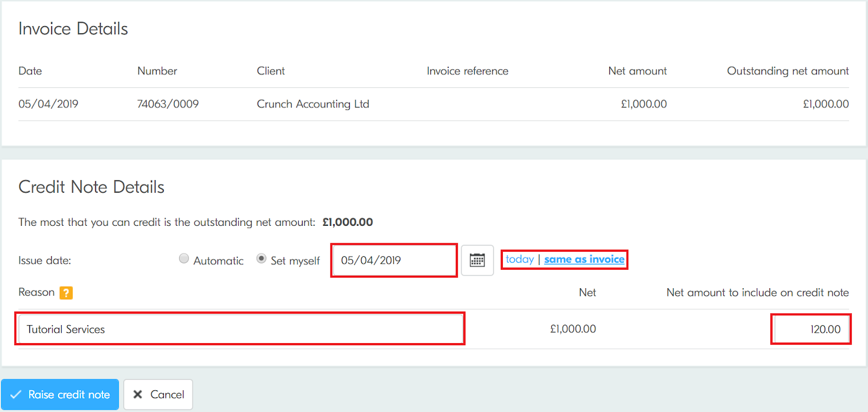Open the calendar date picker icon
Screen dimensions: 868x412
click(477, 260)
